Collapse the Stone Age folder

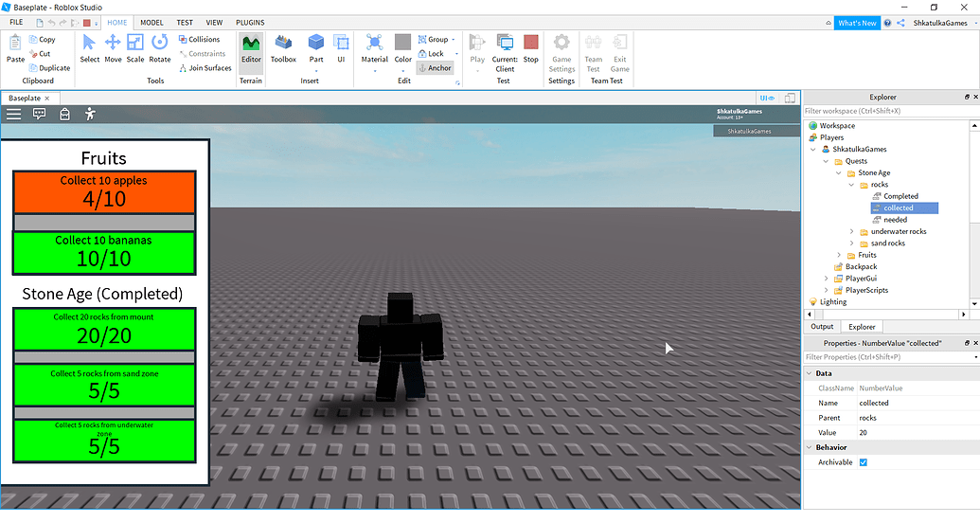(838, 173)
